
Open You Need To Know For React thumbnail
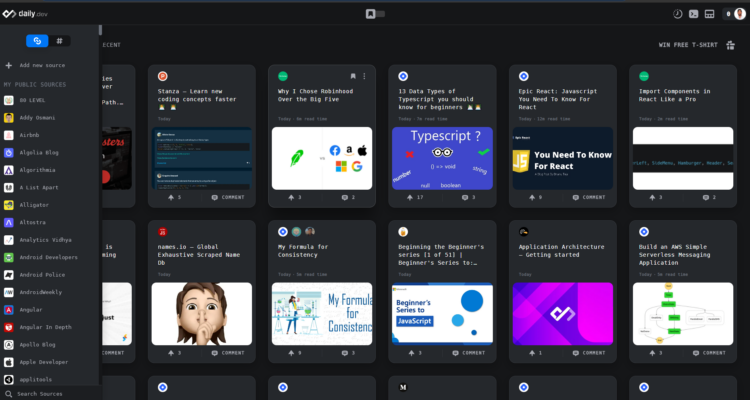point(562,158)
